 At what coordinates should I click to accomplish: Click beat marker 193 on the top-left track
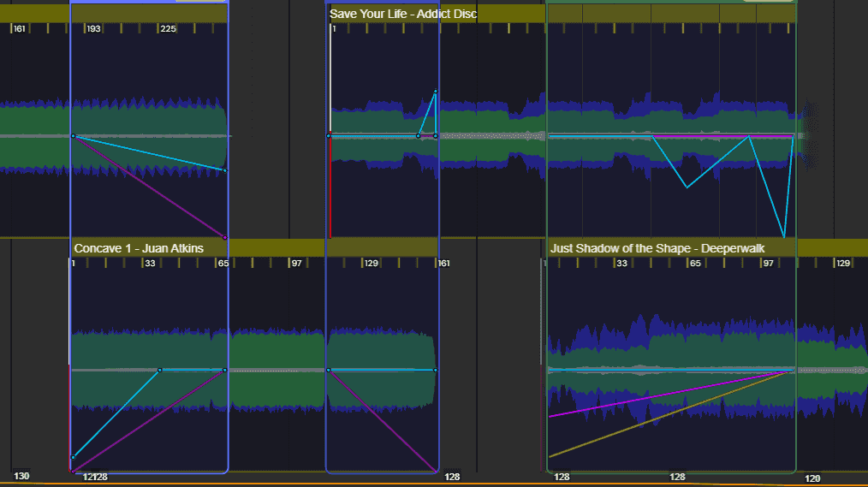[92, 29]
